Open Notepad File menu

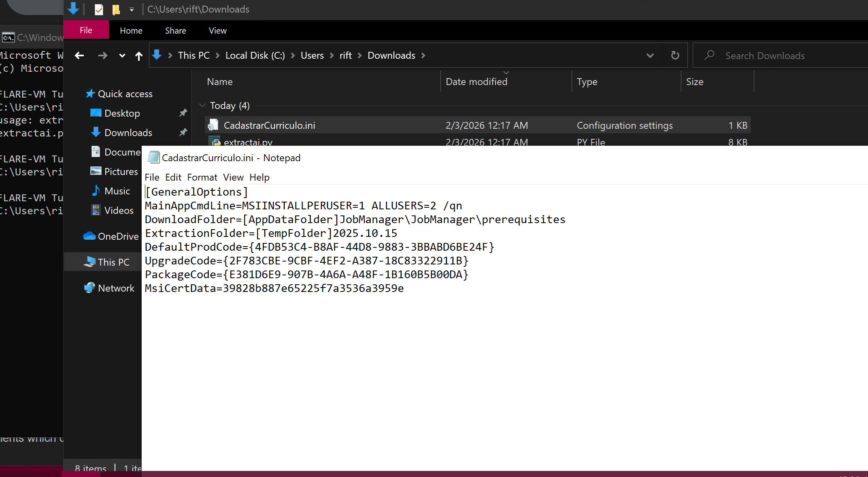tap(152, 177)
